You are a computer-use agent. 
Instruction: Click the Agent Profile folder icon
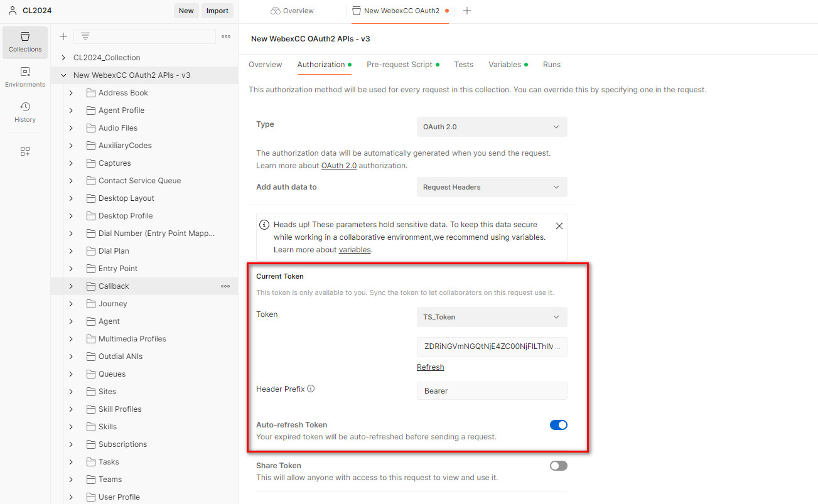(x=90, y=110)
